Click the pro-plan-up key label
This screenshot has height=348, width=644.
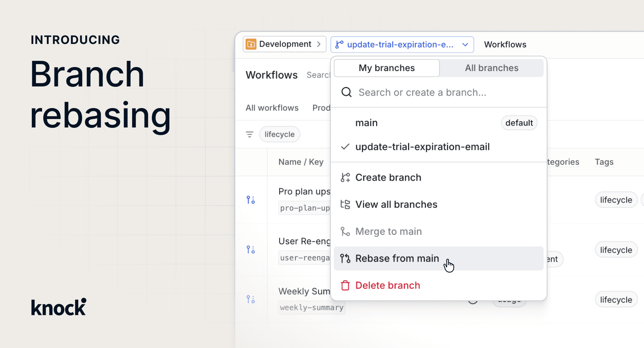(304, 208)
